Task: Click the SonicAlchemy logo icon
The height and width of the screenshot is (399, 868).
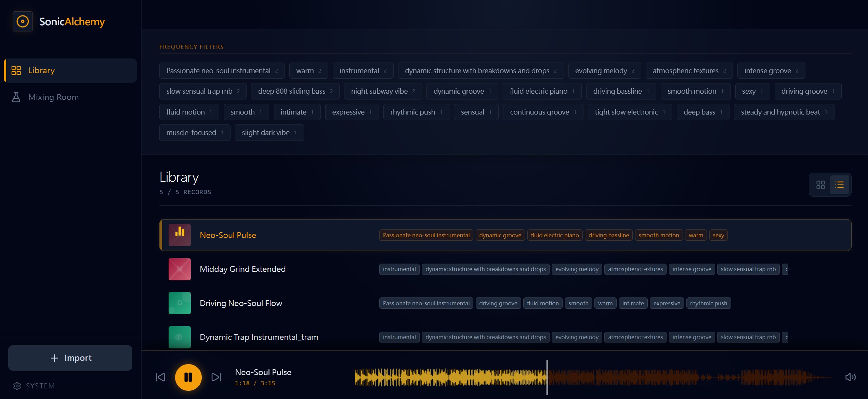Action: coord(23,22)
